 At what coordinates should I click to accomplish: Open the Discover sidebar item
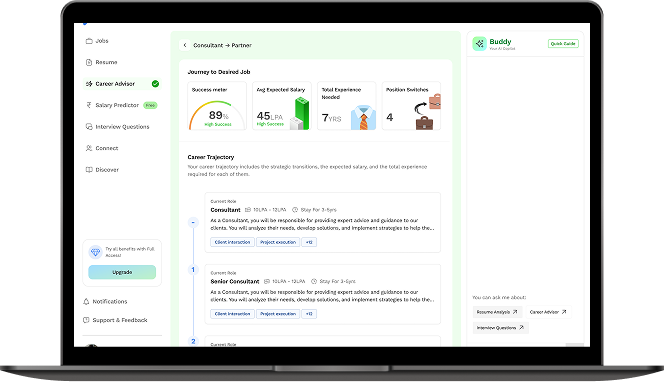point(102,170)
